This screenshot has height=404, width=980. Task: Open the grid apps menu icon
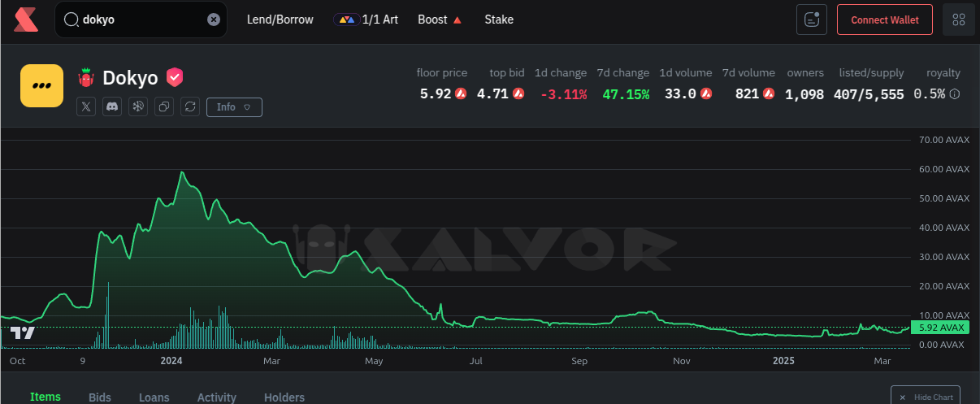[958, 20]
